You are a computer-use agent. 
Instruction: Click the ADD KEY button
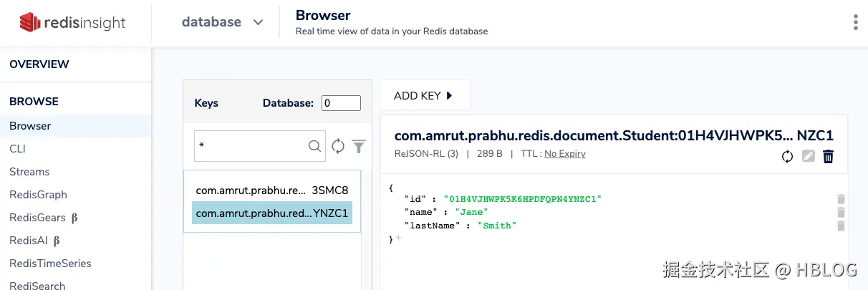pos(424,95)
